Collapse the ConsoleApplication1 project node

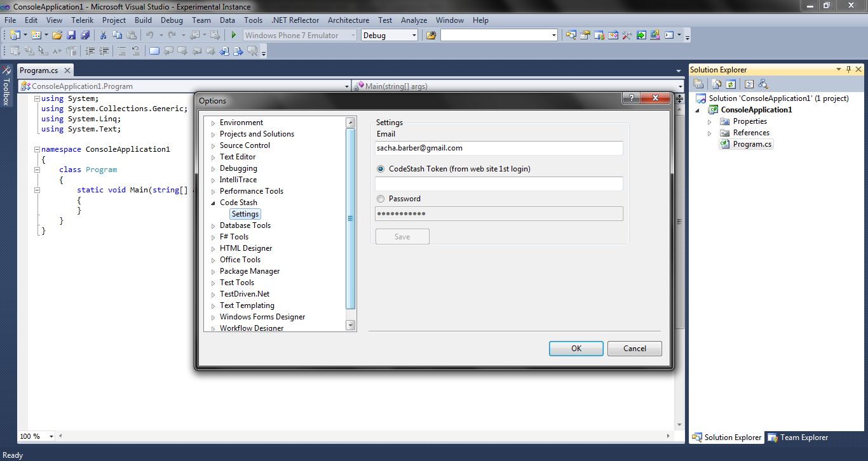698,110
